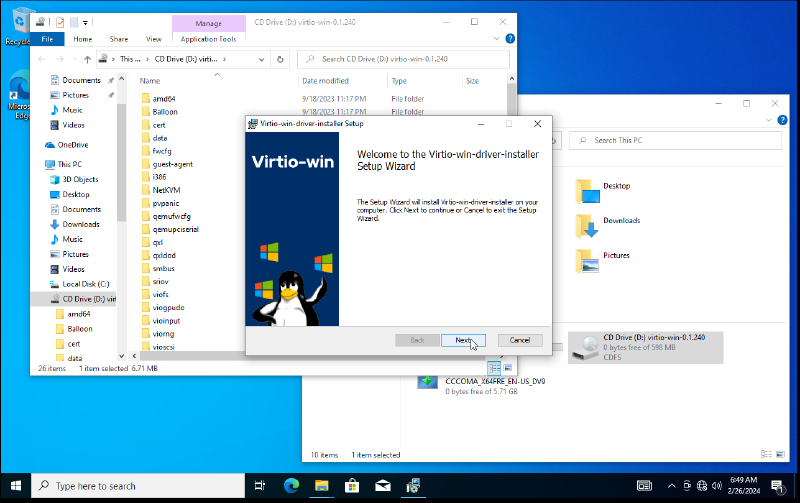This screenshot has width=800, height=503.
Task: Sort the file list by the Type column
Action: 399,81
